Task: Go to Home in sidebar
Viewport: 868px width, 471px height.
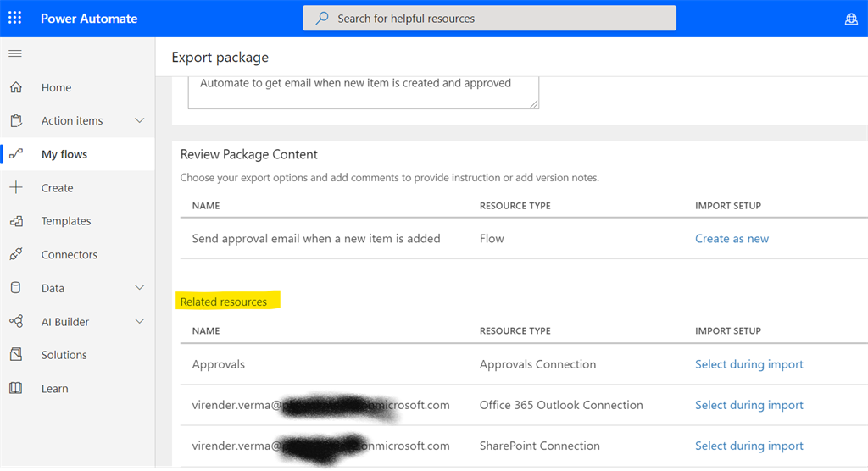Action: (56, 87)
